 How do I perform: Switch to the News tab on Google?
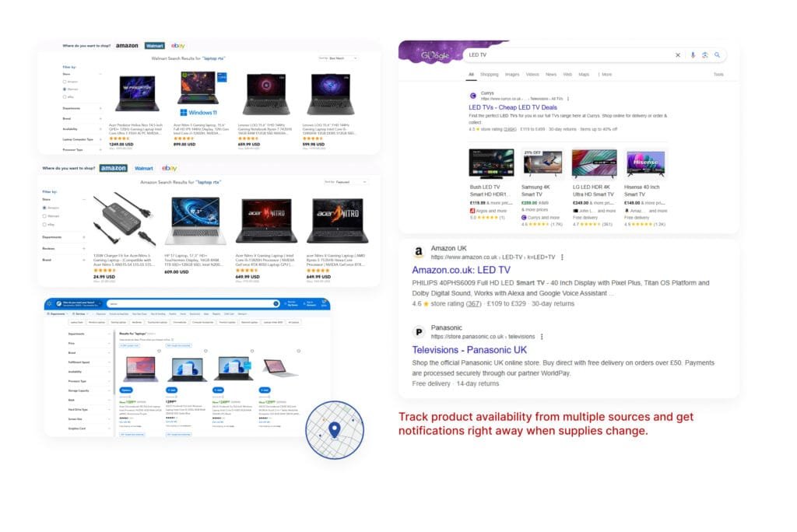(551, 75)
